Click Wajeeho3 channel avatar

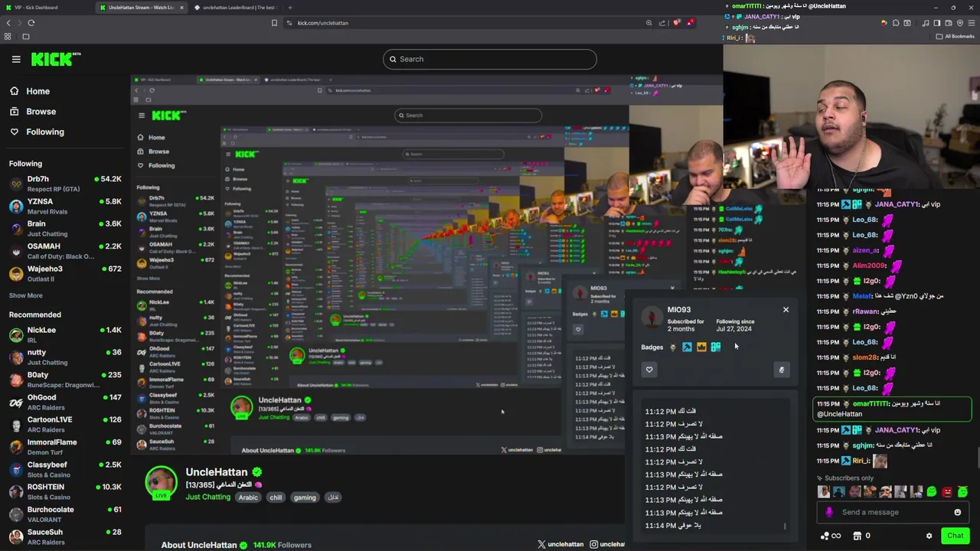(x=16, y=274)
